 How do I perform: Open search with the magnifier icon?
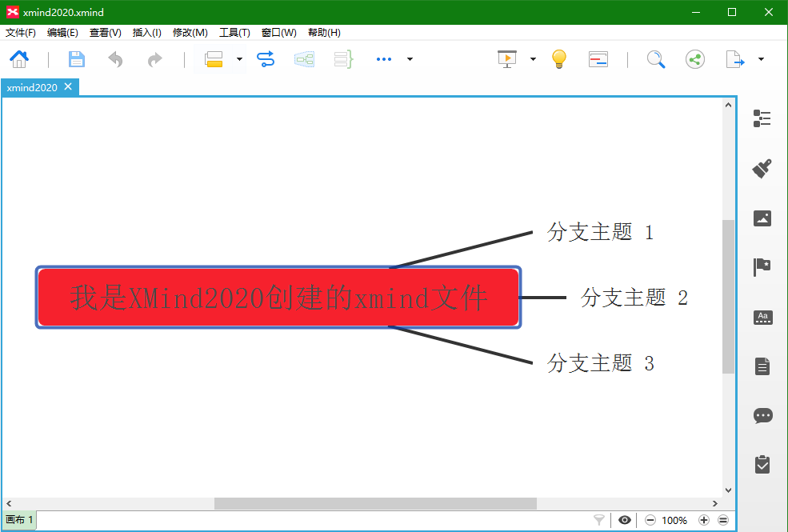(656, 59)
